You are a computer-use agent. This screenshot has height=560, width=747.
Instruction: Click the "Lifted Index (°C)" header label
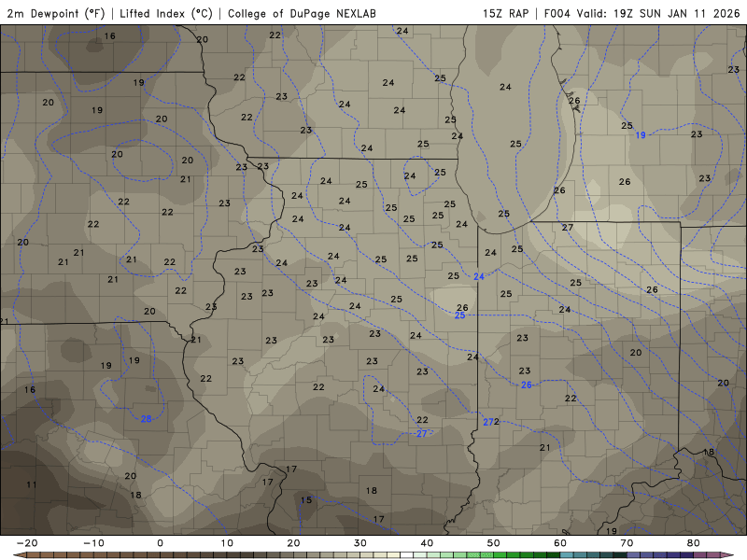point(166,13)
